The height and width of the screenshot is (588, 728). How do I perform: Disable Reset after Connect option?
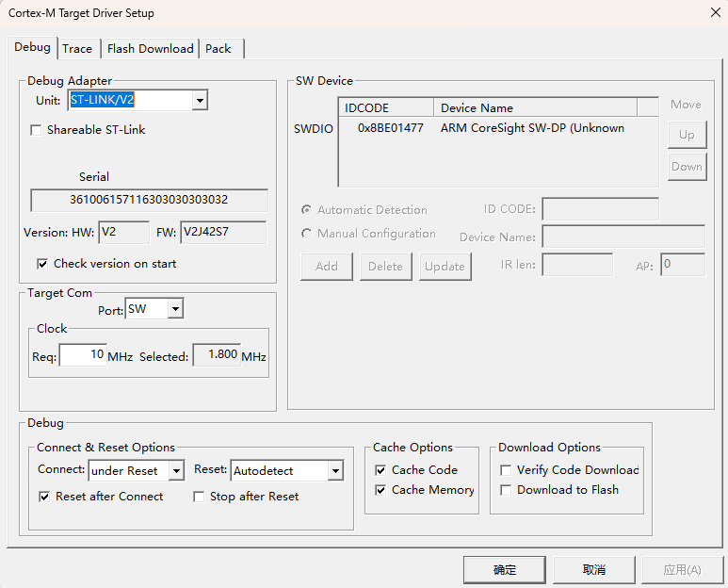click(44, 497)
